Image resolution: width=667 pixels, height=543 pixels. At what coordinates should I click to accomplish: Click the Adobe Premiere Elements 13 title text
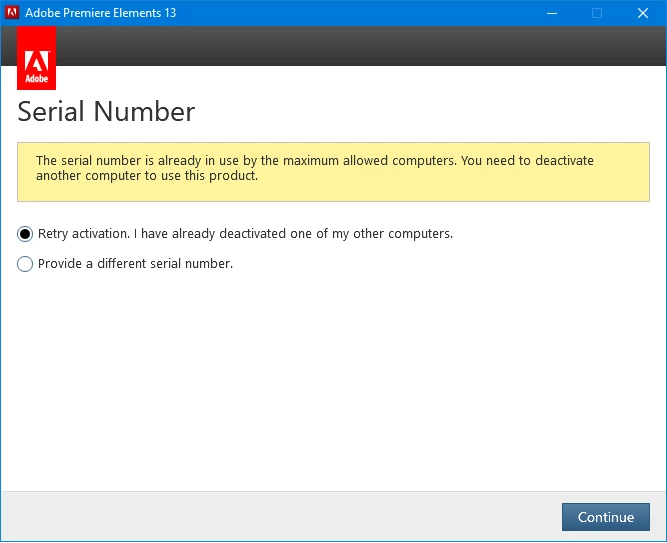point(100,13)
